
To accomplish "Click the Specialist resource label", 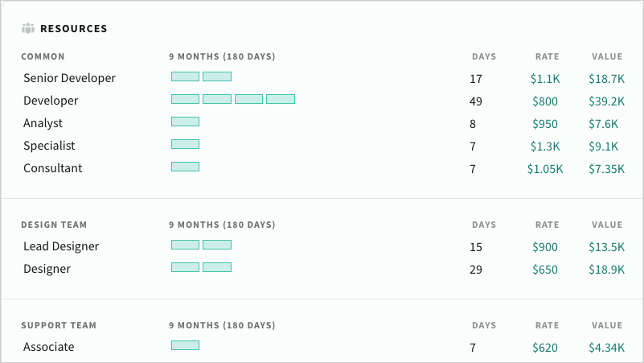I will 49,146.
